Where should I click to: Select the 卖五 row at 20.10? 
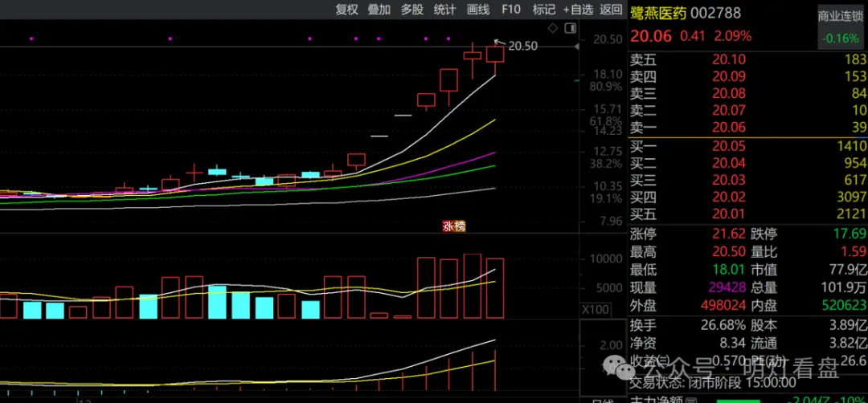click(x=748, y=59)
